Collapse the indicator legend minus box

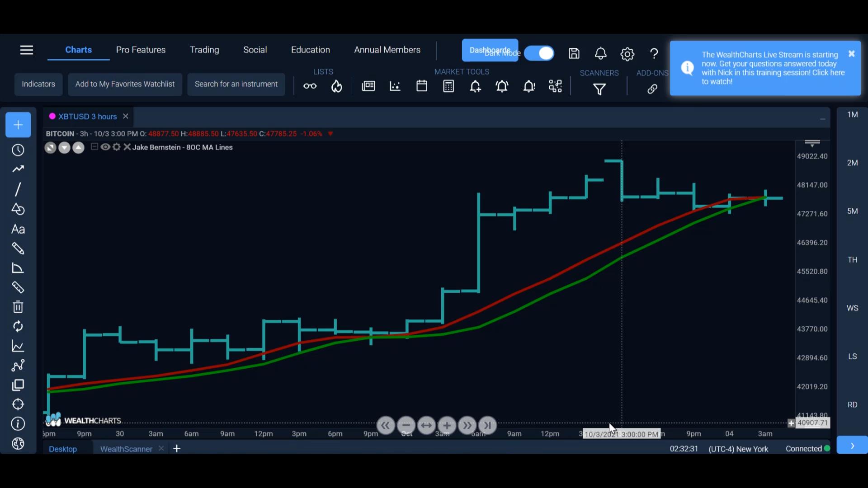coord(94,147)
